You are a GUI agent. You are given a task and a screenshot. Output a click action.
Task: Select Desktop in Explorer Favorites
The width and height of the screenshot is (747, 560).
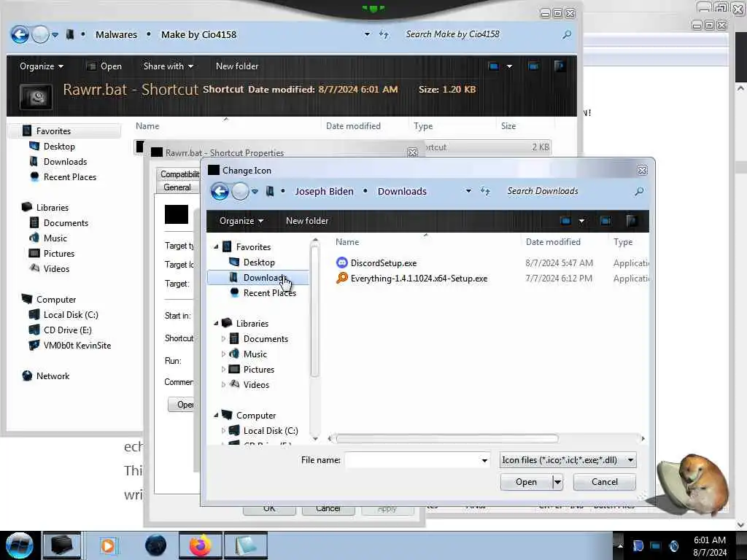tap(59, 146)
